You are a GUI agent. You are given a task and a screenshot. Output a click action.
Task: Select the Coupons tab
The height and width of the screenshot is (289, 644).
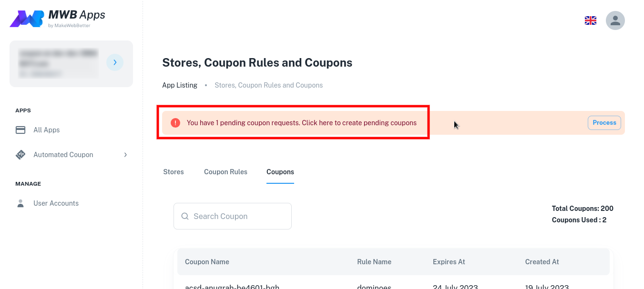280,172
